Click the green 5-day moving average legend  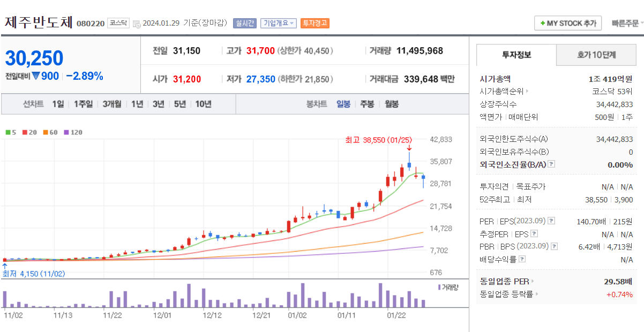point(10,132)
